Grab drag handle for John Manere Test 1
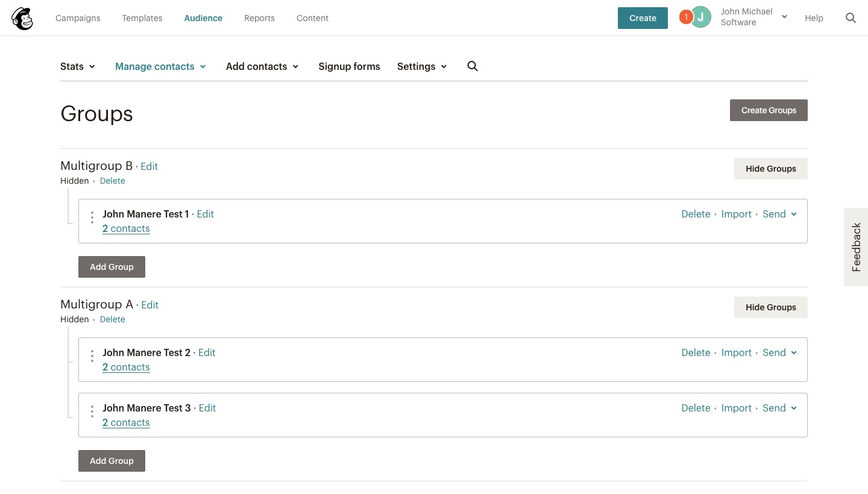This screenshot has width=868, height=494. pos(92,217)
